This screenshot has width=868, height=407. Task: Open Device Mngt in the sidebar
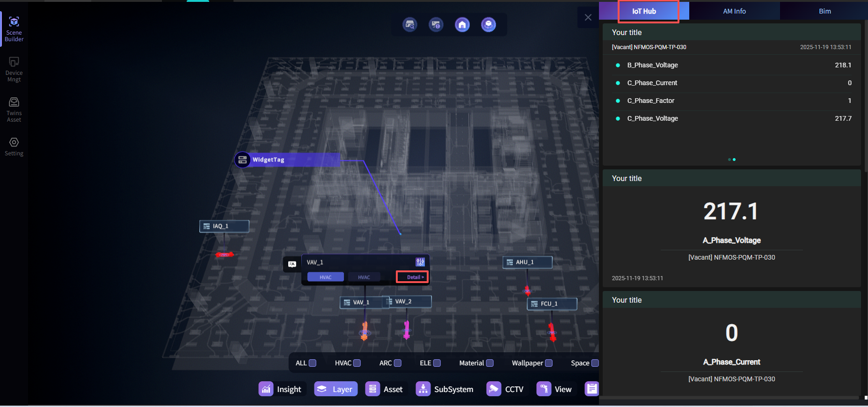(x=14, y=69)
